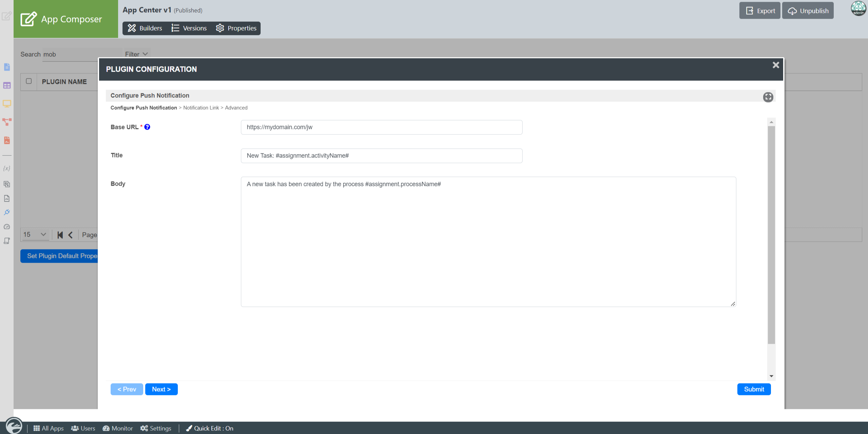The height and width of the screenshot is (434, 868).
Task: Click the Next > button
Action: click(x=161, y=389)
